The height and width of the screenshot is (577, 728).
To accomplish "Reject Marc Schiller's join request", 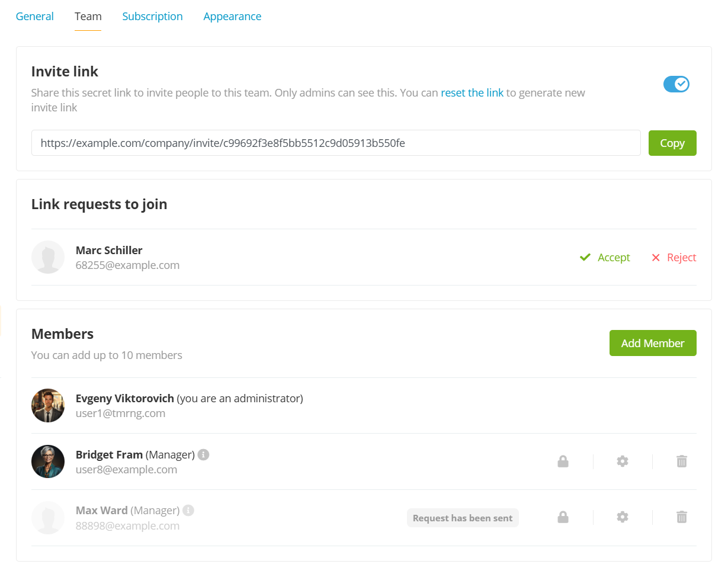I will click(x=674, y=258).
